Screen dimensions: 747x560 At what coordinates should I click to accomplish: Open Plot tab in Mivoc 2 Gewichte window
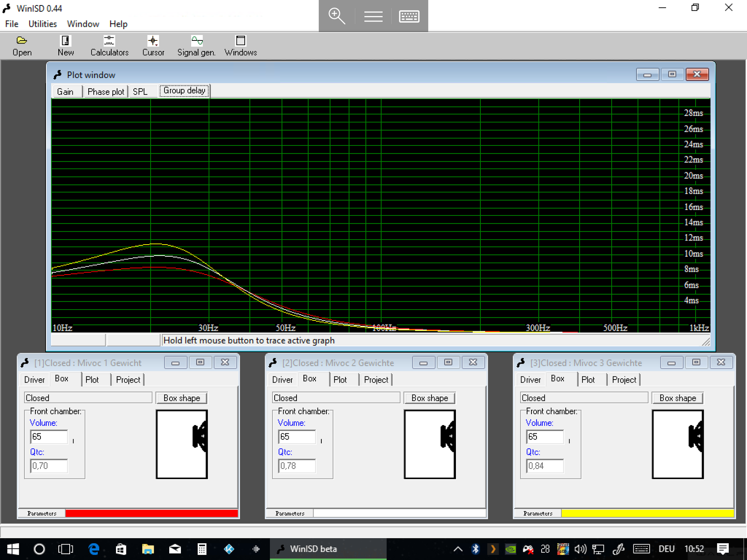click(x=344, y=380)
